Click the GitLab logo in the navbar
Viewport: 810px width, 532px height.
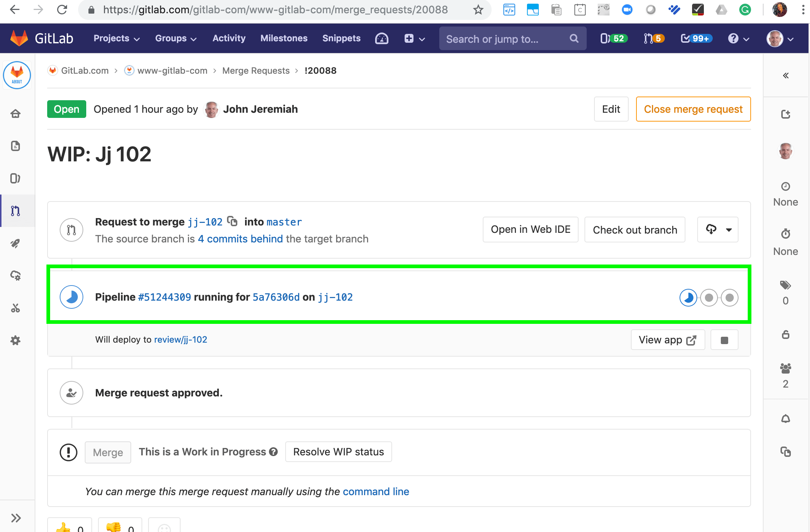(42, 38)
